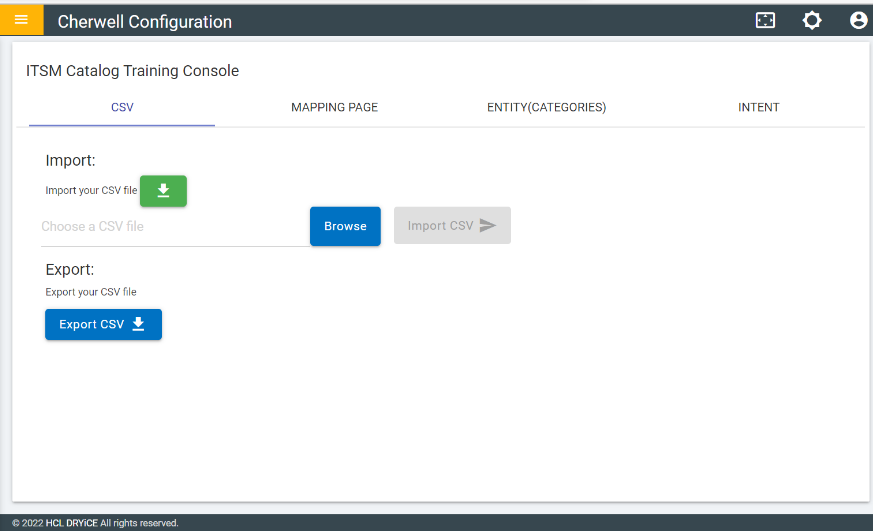
Task: Click the Export CSV button
Action: pos(104,324)
